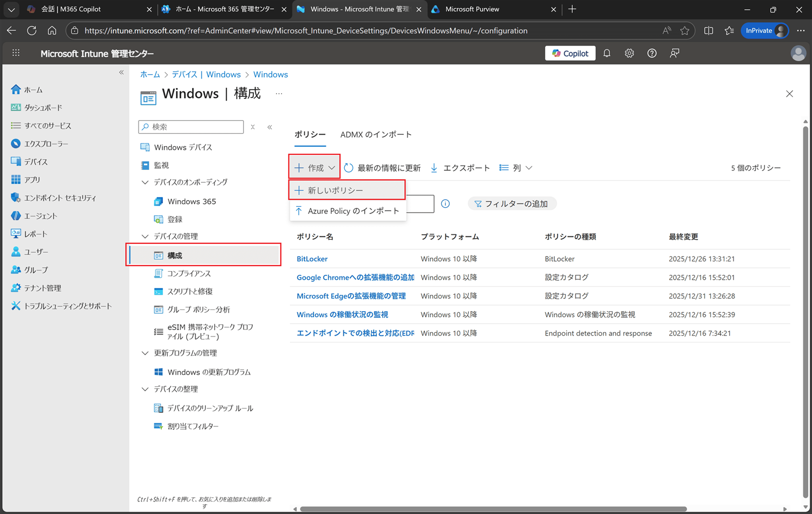Switch to the ADMX のインポート tab
The image size is (812, 514).
(x=376, y=135)
